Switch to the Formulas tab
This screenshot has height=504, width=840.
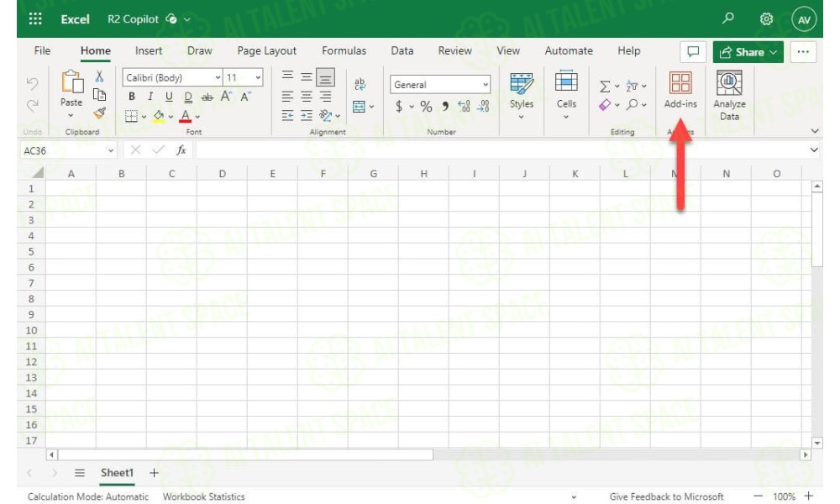(344, 51)
